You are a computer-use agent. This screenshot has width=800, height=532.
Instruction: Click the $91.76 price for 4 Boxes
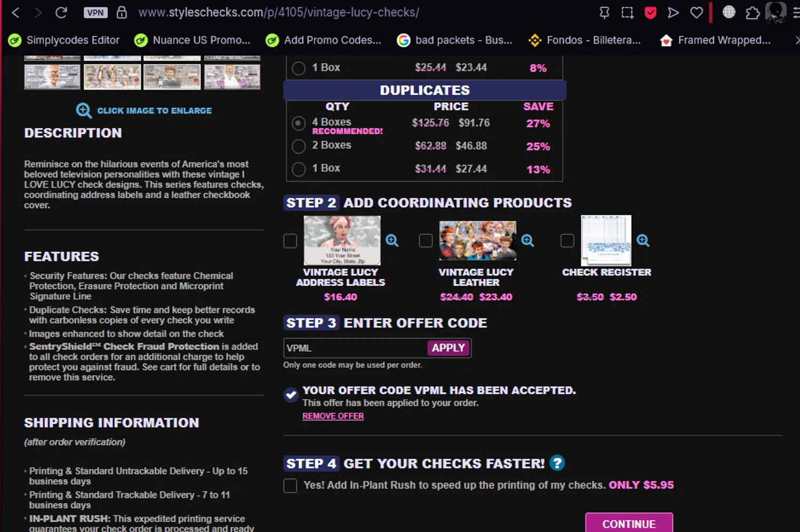point(474,123)
